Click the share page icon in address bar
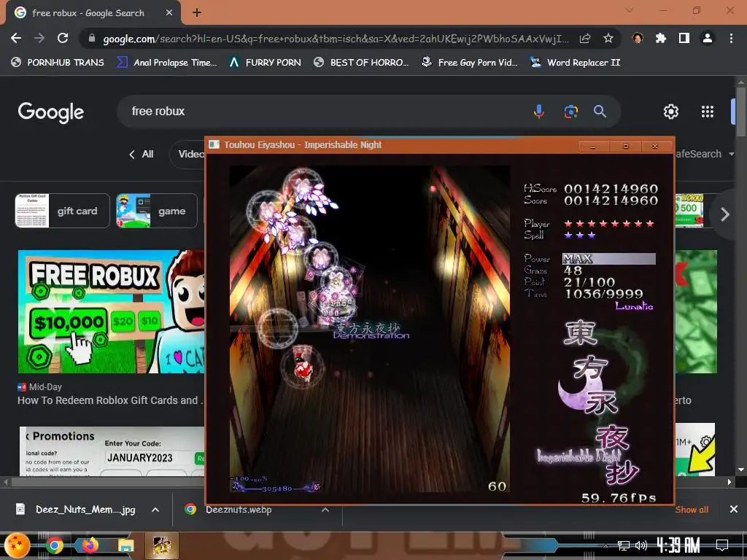 [585, 38]
